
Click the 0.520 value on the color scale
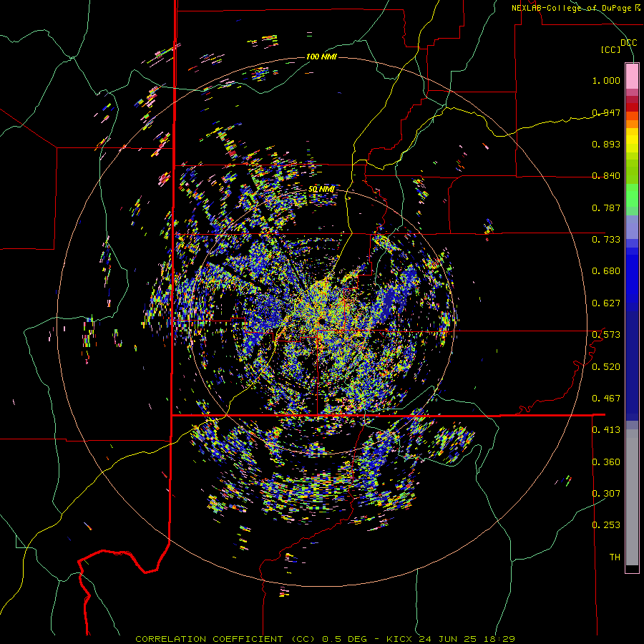pyautogui.click(x=606, y=366)
